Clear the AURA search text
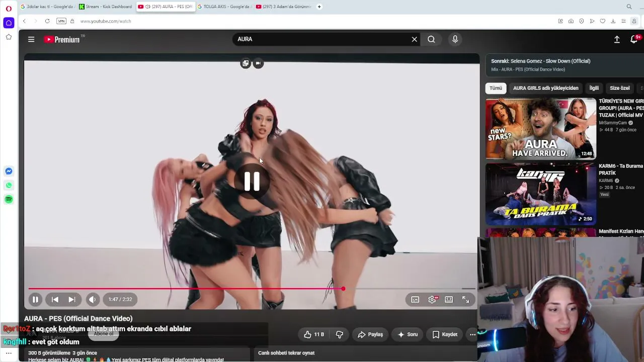Viewport: 644px width, 362px height. coord(415,39)
